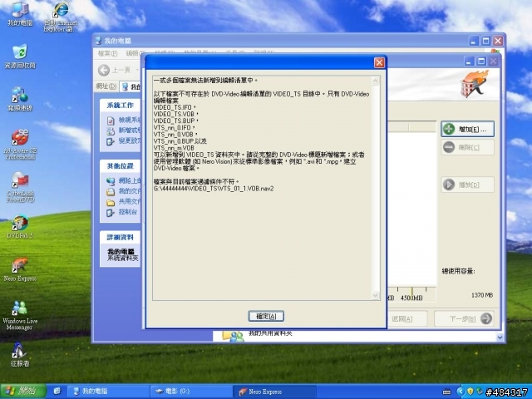Open 資源回收筒 recycle bin icon
The height and width of the screenshot is (399, 532).
(20, 56)
